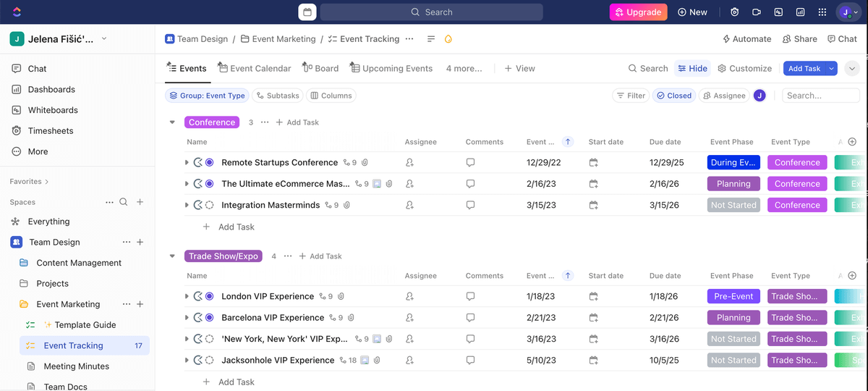Expand subtasks of London VIP Experience
868x391 pixels.
tap(187, 296)
